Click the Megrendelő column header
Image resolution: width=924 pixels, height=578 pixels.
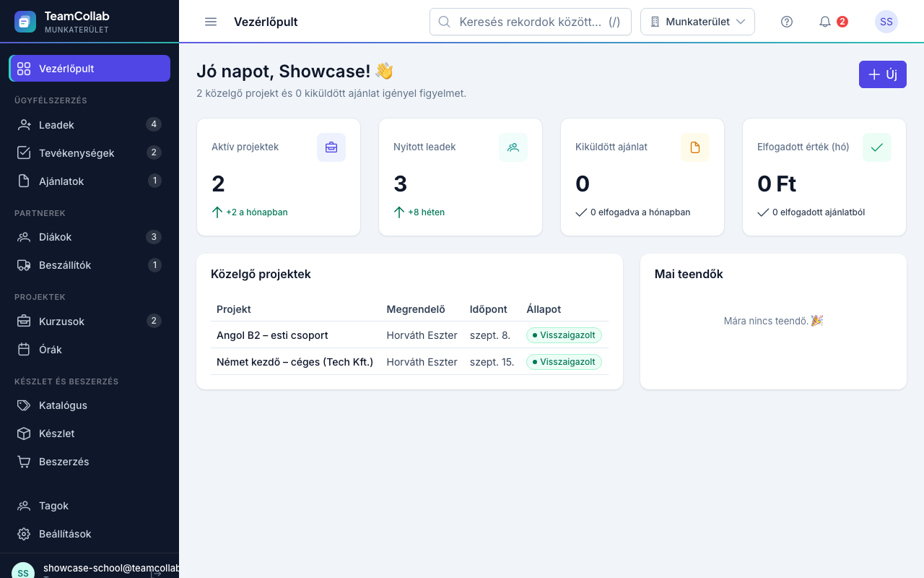tap(416, 309)
